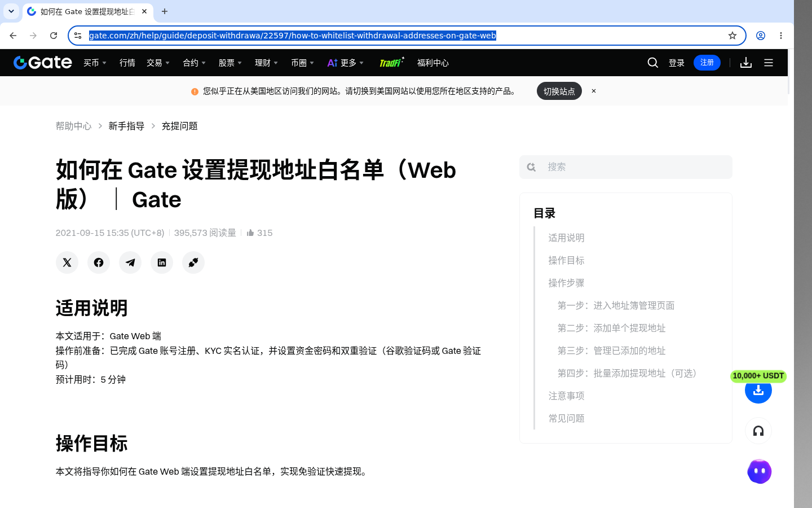Screen dimensions: 812x508
Task: Open customer support headset icon
Action: coord(758,431)
